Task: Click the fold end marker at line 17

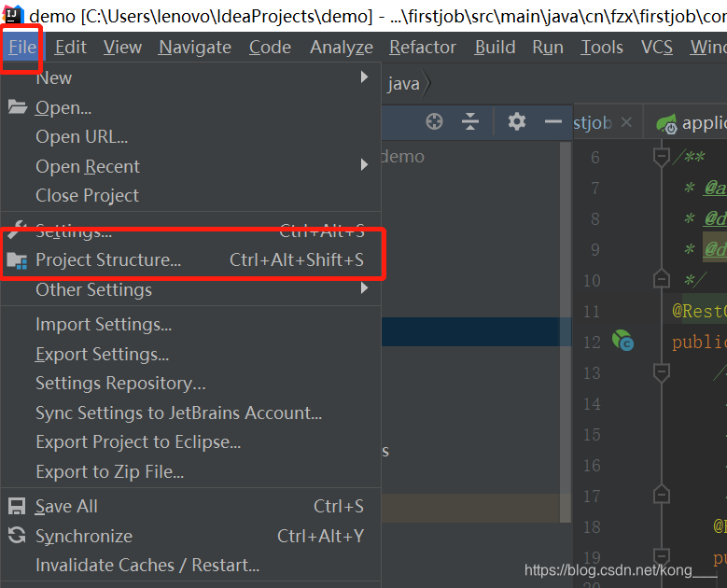Action: click(x=661, y=495)
